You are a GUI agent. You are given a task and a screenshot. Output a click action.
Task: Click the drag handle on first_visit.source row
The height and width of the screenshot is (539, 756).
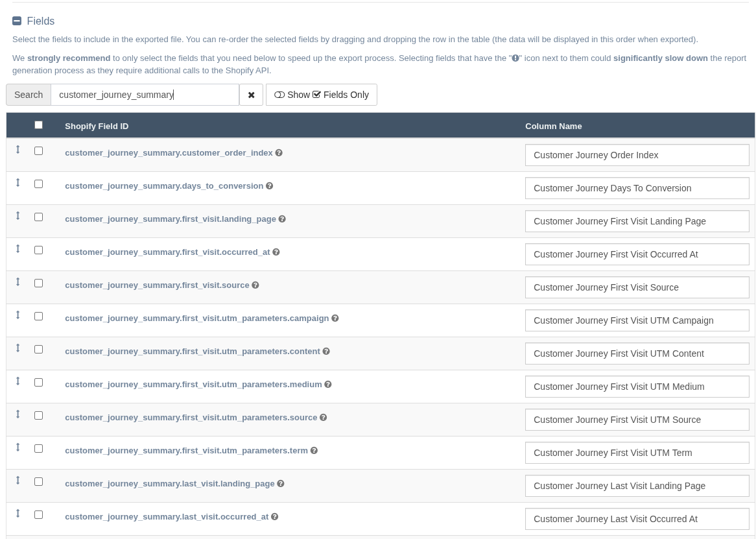(x=18, y=282)
